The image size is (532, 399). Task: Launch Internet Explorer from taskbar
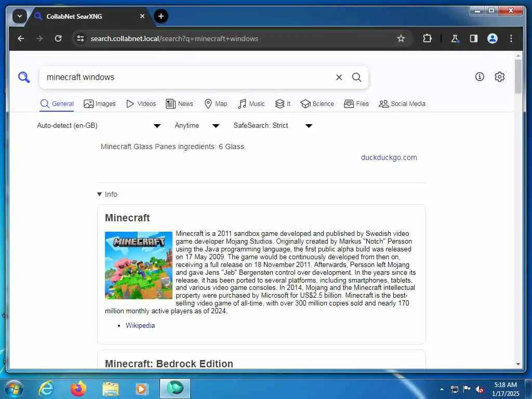(x=46, y=389)
